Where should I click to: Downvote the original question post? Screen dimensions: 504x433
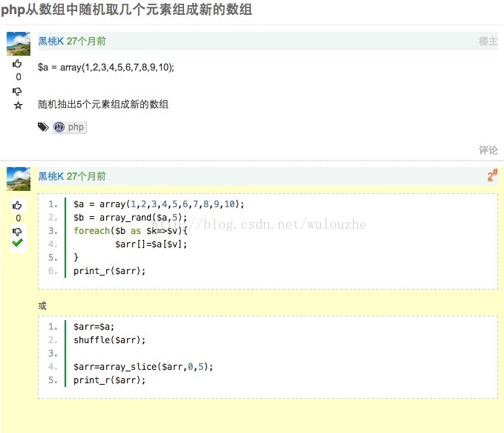click(17, 91)
